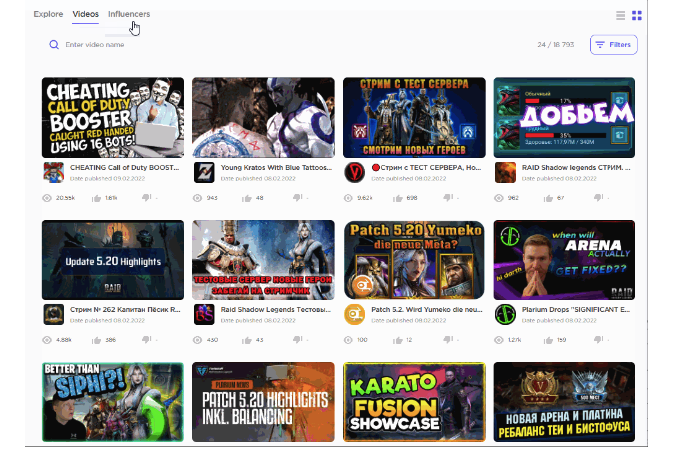Click views eye icon on Young Kratos video
The width and height of the screenshot is (675, 463).
[198, 198]
